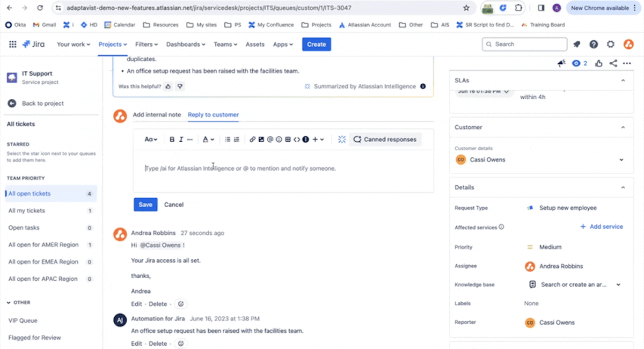The width and height of the screenshot is (644, 349).
Task: Open the Your work menu
Action: (74, 45)
